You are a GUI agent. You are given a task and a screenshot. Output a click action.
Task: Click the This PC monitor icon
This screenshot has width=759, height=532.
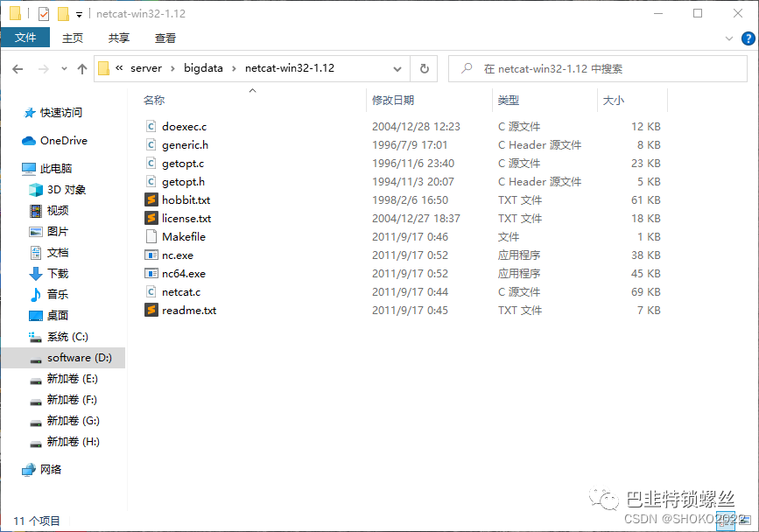point(29,168)
